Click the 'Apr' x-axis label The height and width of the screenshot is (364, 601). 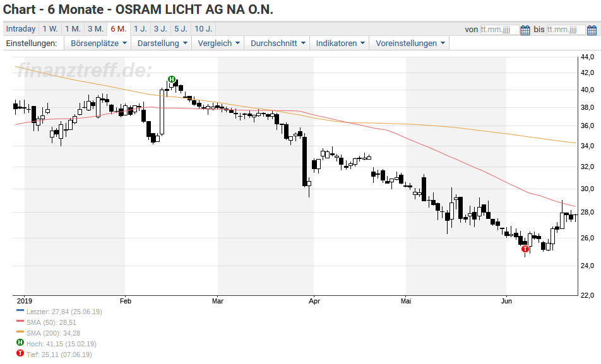click(314, 301)
